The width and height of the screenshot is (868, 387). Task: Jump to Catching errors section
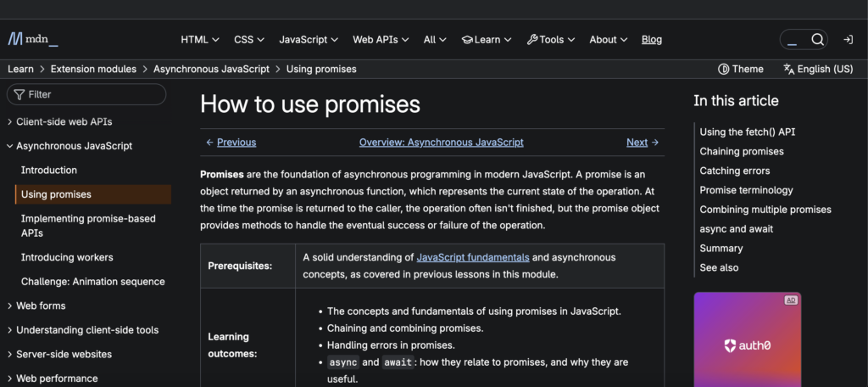coord(735,171)
